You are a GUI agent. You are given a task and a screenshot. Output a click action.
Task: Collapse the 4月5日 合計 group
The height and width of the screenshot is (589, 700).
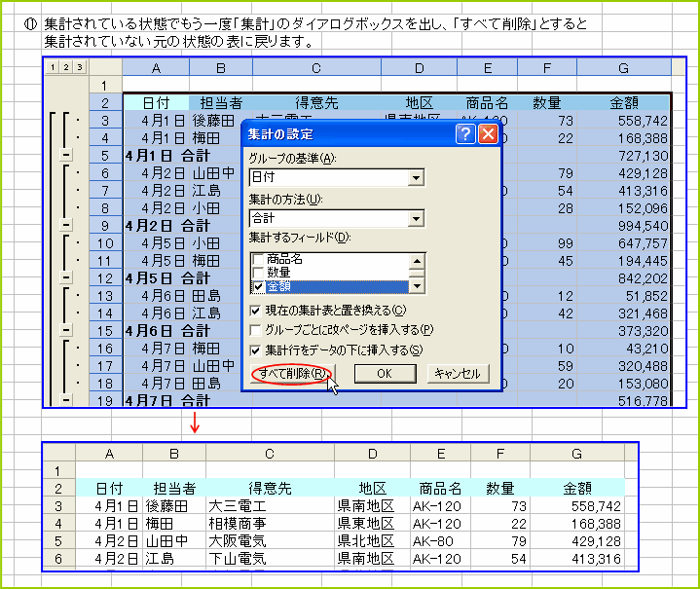[x=66, y=277]
